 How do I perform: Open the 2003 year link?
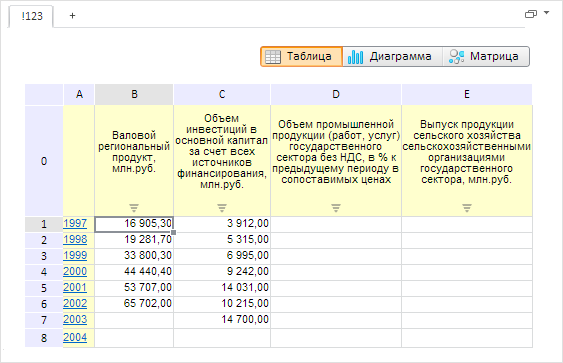coord(75,320)
